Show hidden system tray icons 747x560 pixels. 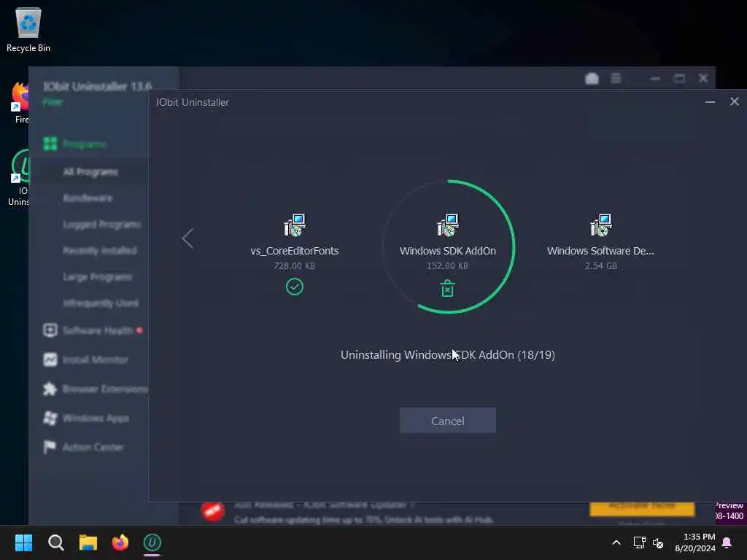[616, 542]
